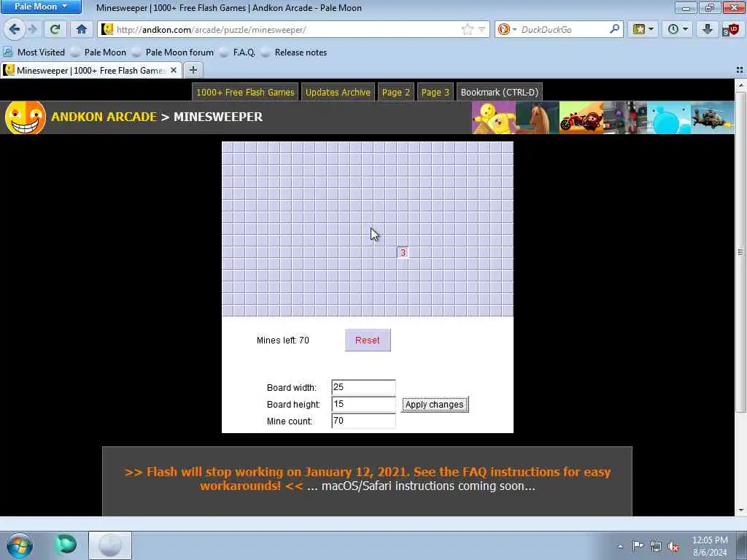Open the Pale Moon application menu
This screenshot has height=560, width=747.
tap(41, 7)
